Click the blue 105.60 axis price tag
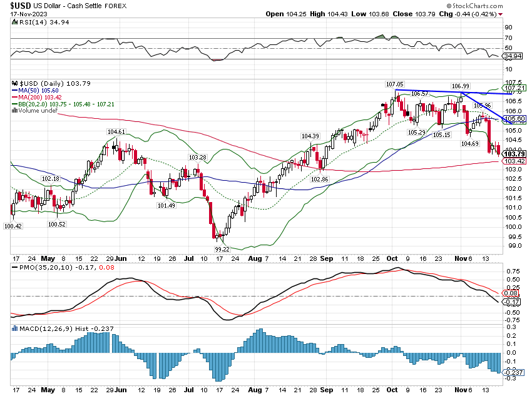This screenshot has width=532, height=396. pyautogui.click(x=513, y=119)
